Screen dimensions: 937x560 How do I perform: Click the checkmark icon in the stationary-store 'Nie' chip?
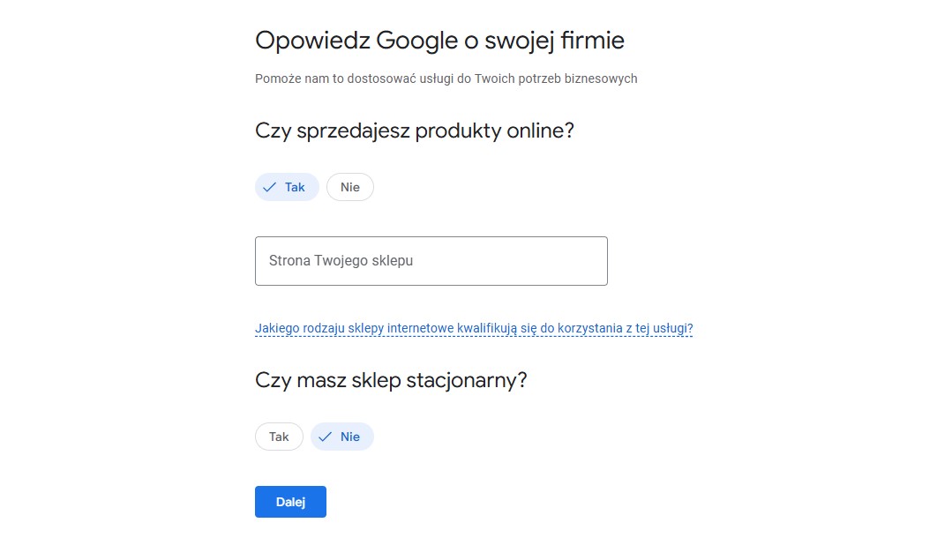(x=326, y=437)
